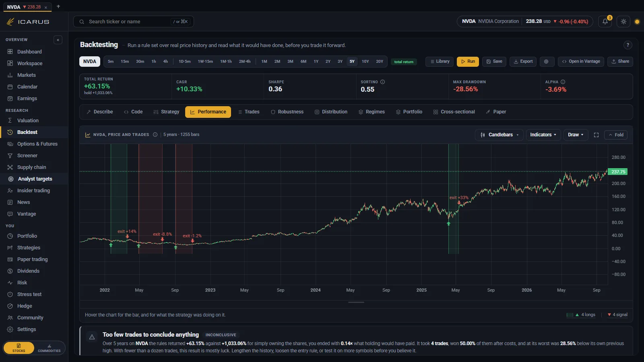Screen dimensions: 644x362
Task: Select the 20Y range
Action: (380, 62)
